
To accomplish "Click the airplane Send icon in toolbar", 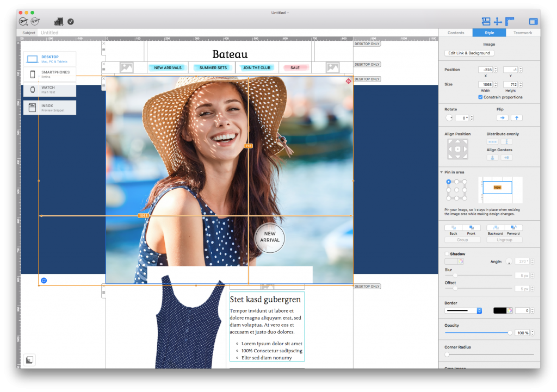I will tap(23, 22).
